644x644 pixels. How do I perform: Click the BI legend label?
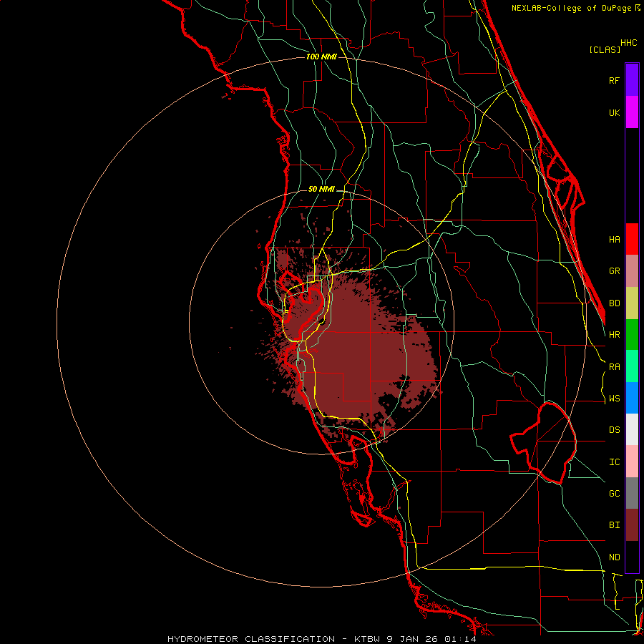click(x=614, y=525)
